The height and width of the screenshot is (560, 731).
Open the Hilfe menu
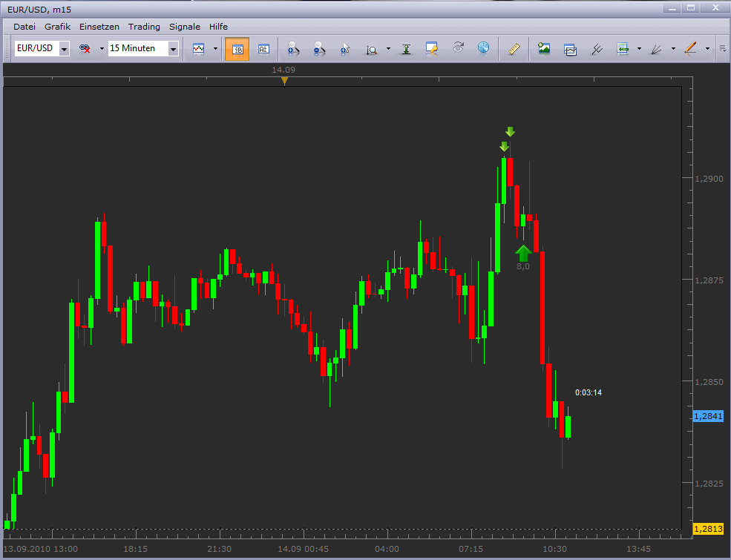pyautogui.click(x=218, y=27)
